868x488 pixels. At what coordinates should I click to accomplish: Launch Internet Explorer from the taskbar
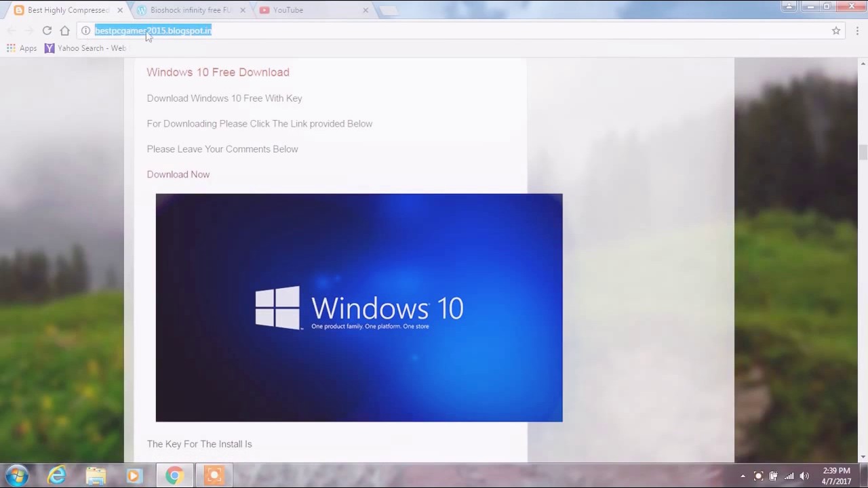click(57, 476)
